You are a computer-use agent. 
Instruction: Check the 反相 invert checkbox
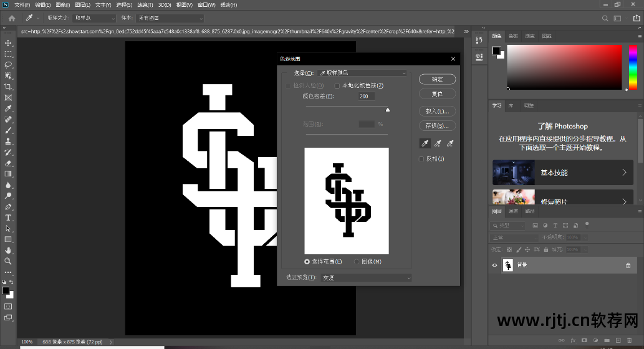421,159
